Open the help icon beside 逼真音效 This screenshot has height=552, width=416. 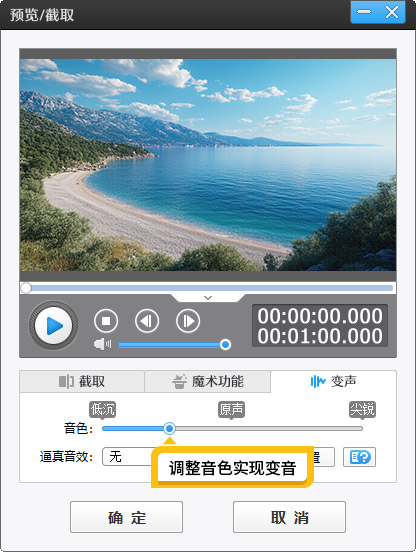[x=359, y=457]
